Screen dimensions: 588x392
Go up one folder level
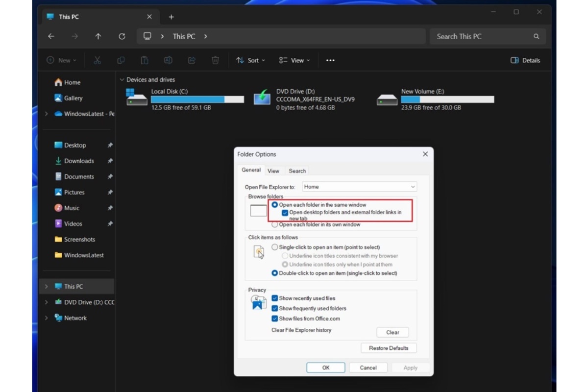(x=98, y=36)
